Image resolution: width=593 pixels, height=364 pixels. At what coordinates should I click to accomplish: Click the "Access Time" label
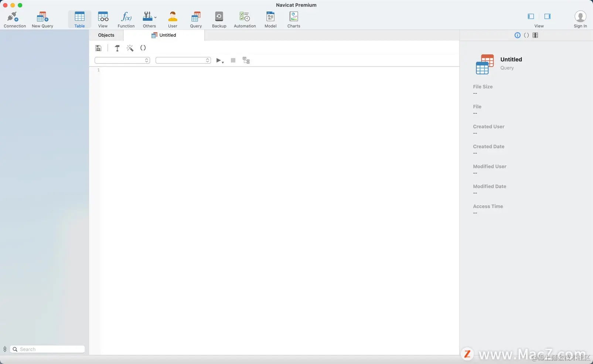pos(488,206)
